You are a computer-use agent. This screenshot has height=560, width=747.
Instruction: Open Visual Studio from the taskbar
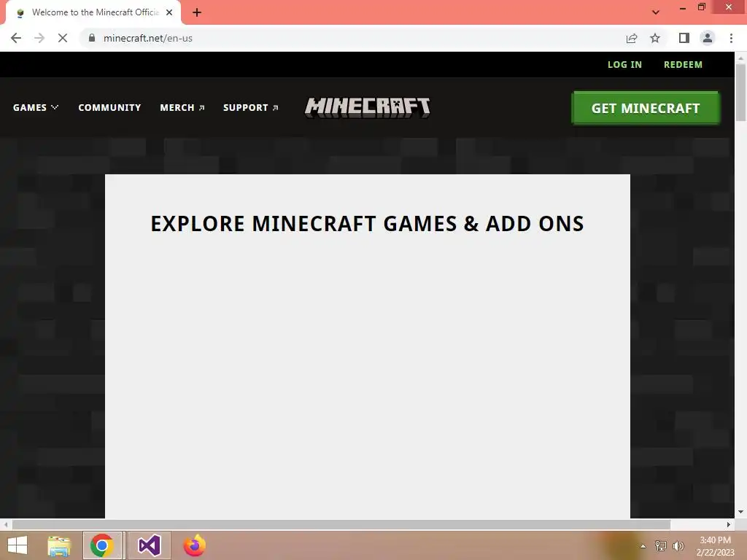(x=149, y=545)
